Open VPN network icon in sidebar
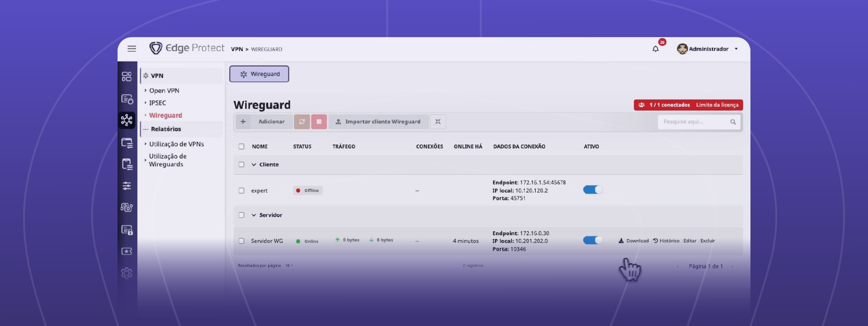Viewport: 868px width, 326px height. click(127, 120)
